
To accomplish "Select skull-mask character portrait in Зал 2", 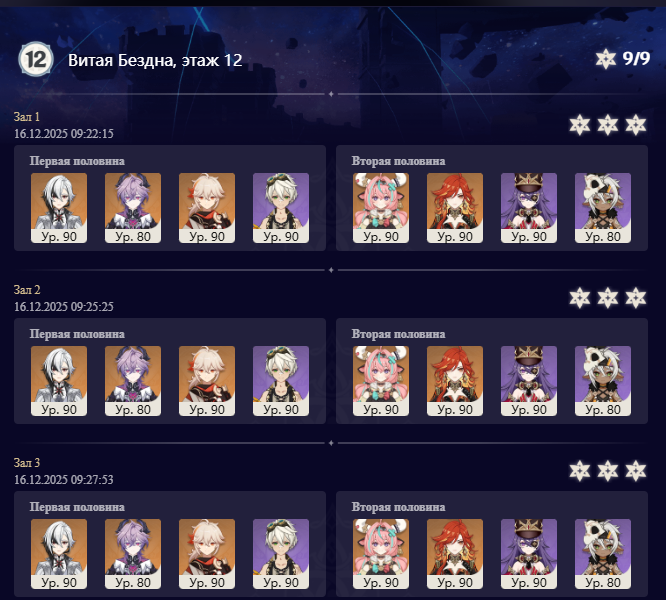I will 603,381.
